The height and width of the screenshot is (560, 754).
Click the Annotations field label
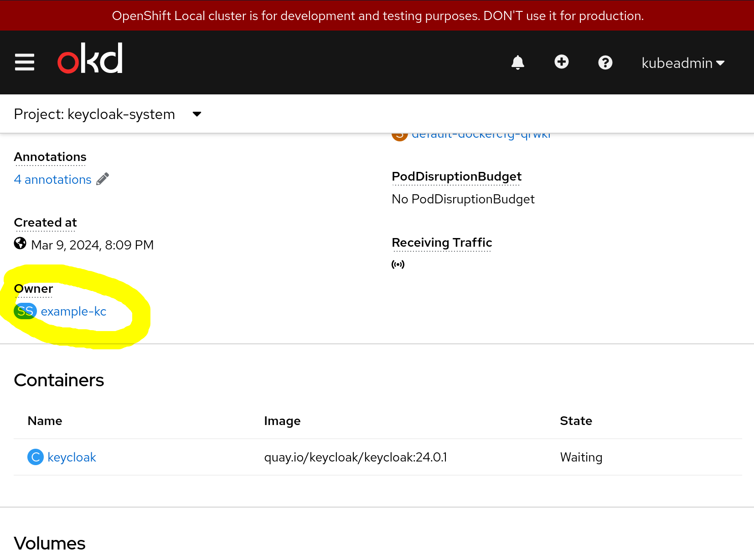[50, 157]
